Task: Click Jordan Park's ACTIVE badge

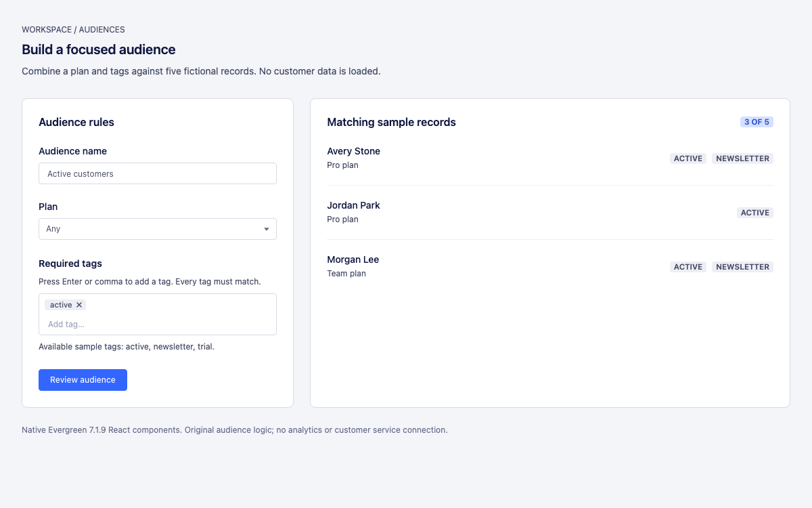Action: point(755,213)
